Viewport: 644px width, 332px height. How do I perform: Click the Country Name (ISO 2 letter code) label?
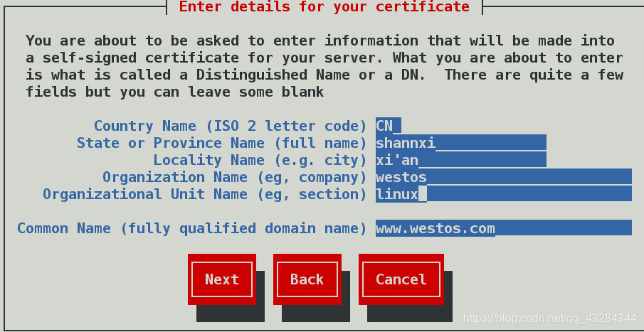tap(230, 126)
